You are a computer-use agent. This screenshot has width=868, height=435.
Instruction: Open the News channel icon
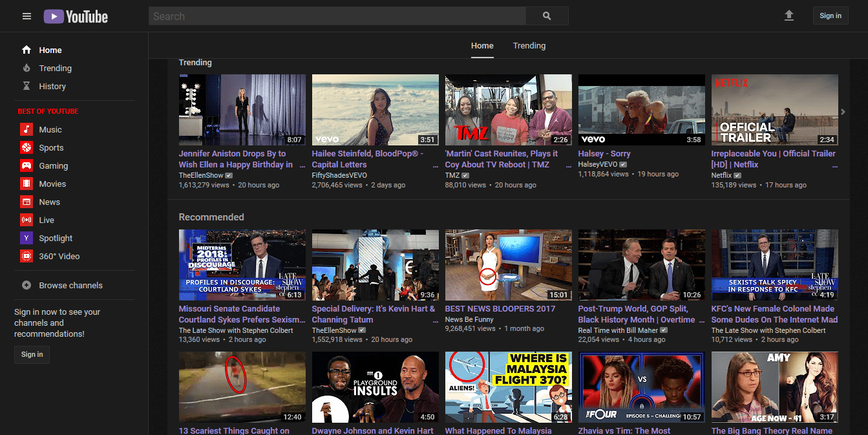click(x=26, y=202)
